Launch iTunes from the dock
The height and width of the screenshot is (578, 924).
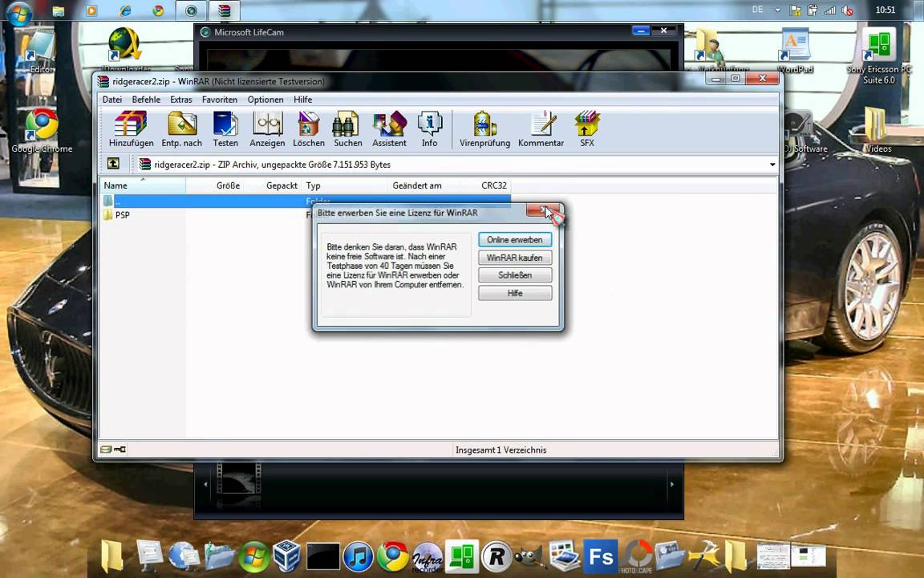coord(358,557)
